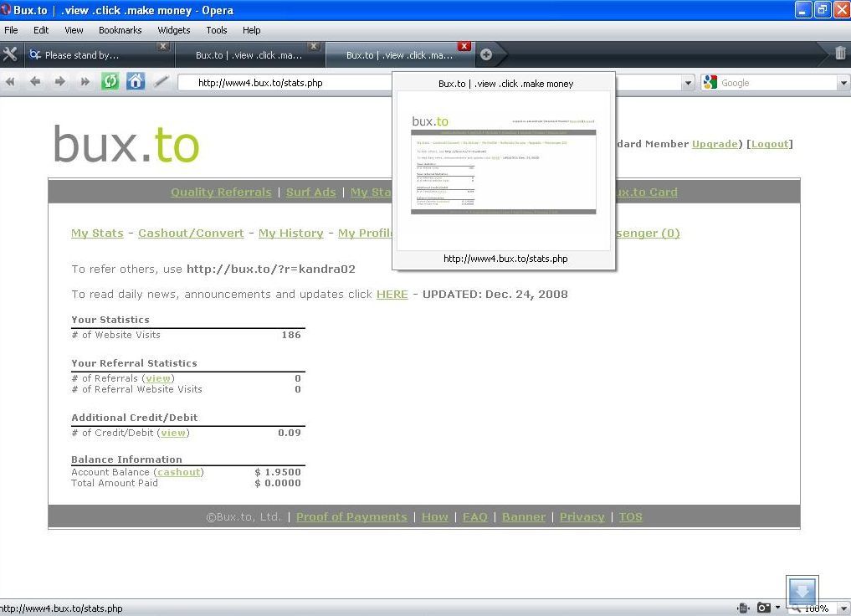This screenshot has width=851, height=616.
Task: Open the panels wrench icon
Action: (x=10, y=54)
